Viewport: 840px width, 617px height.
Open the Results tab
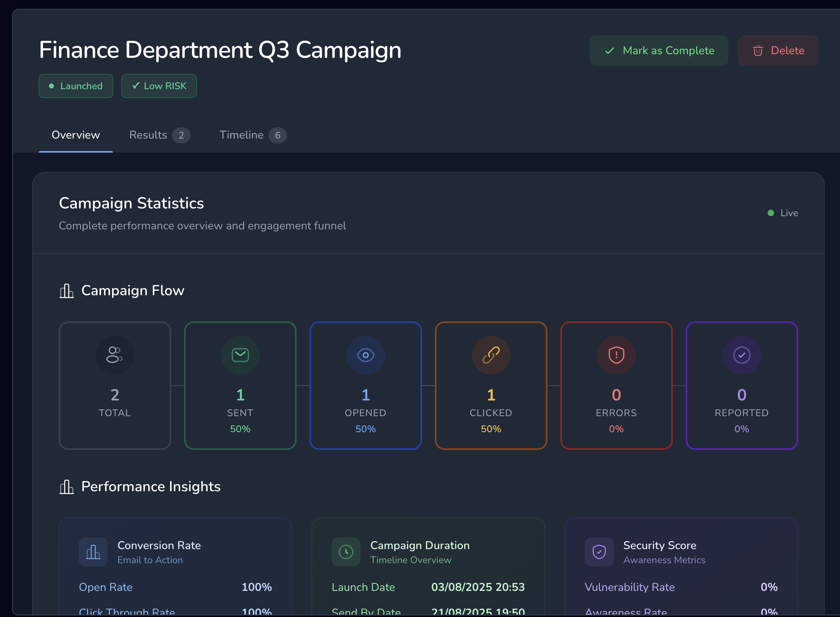(x=159, y=135)
